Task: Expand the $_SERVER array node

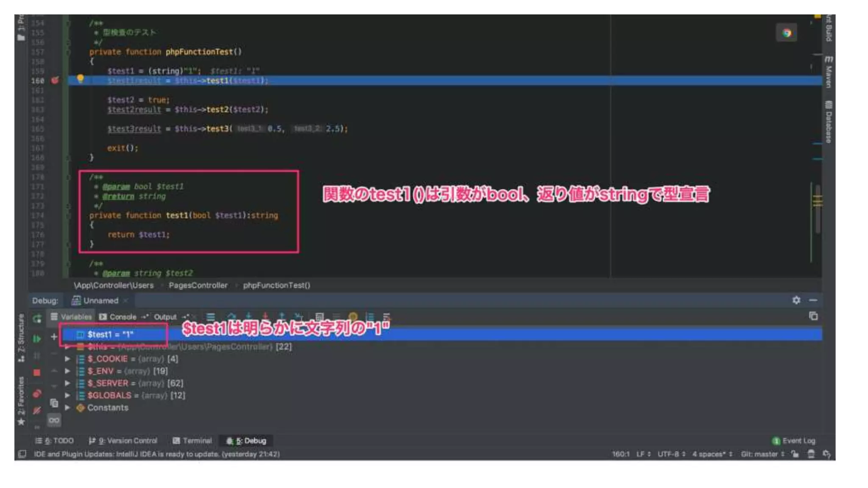Action: [x=67, y=383]
